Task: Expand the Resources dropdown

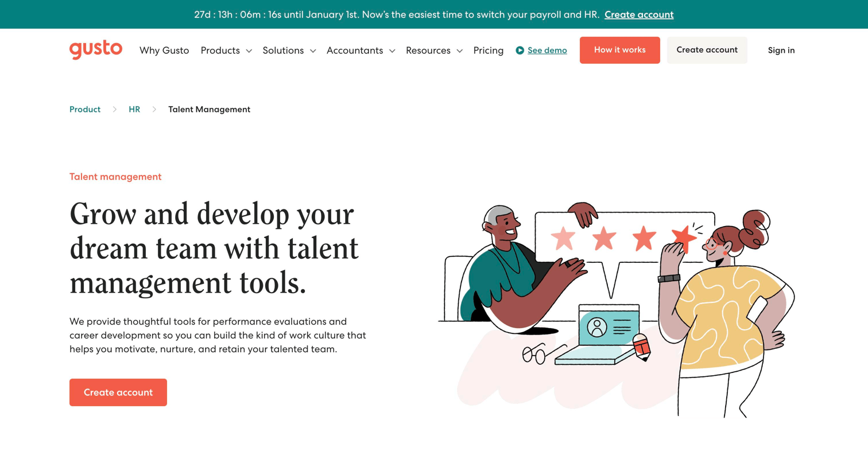Action: coord(434,50)
